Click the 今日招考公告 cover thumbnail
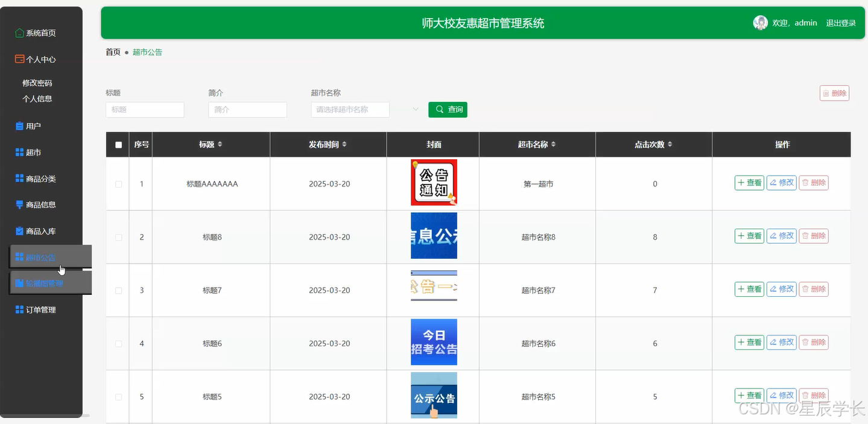The image size is (868, 424). [x=434, y=342]
